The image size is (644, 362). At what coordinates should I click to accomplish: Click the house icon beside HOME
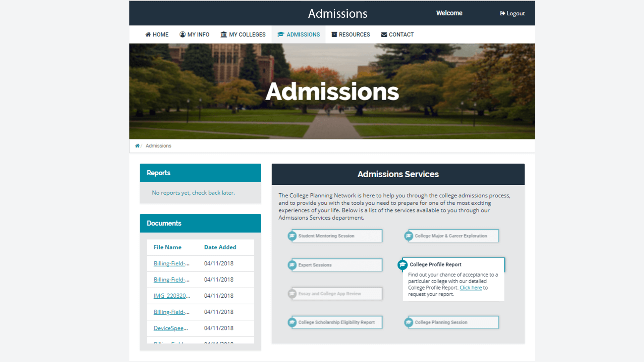pyautogui.click(x=148, y=35)
